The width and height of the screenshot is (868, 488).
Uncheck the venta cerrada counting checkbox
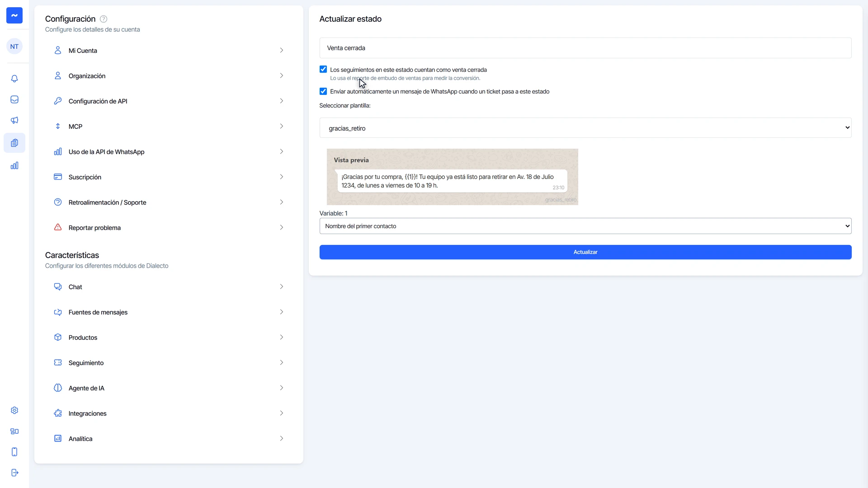pyautogui.click(x=323, y=69)
